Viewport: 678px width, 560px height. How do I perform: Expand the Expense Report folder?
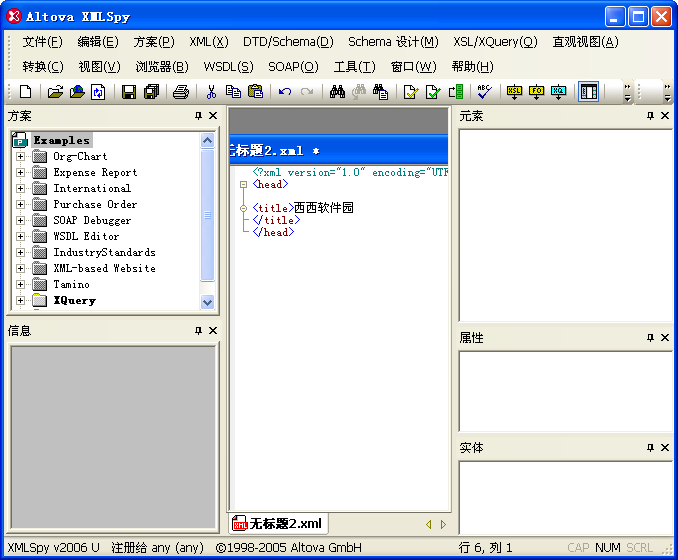pos(20,173)
